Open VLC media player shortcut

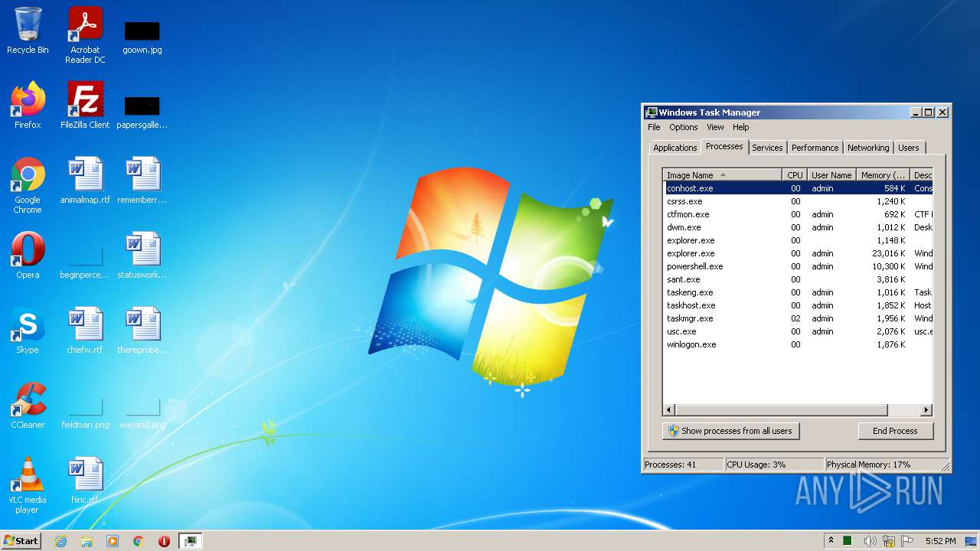(28, 485)
